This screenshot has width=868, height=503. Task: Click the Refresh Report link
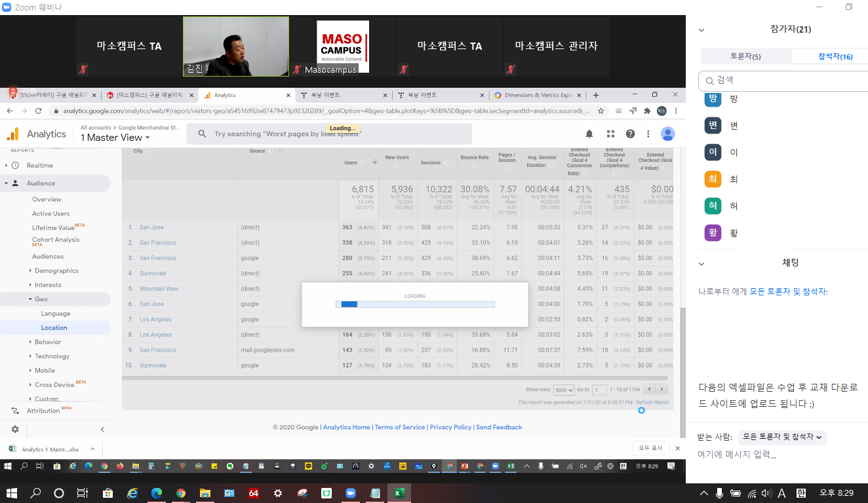652,402
